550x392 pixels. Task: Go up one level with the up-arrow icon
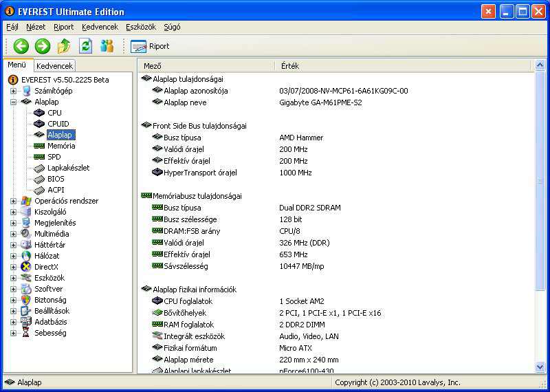[64, 46]
